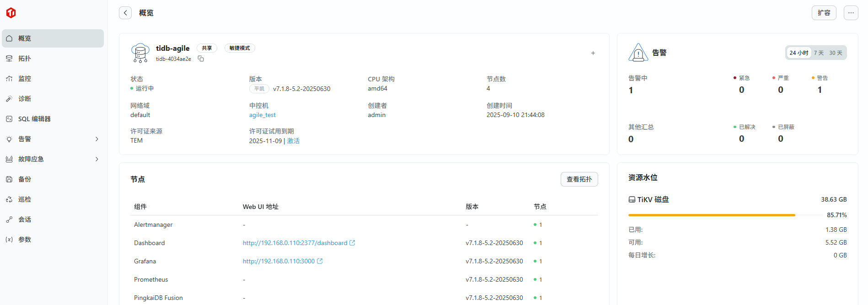
Task: Click the 查看拓扑 button
Action: point(579,179)
